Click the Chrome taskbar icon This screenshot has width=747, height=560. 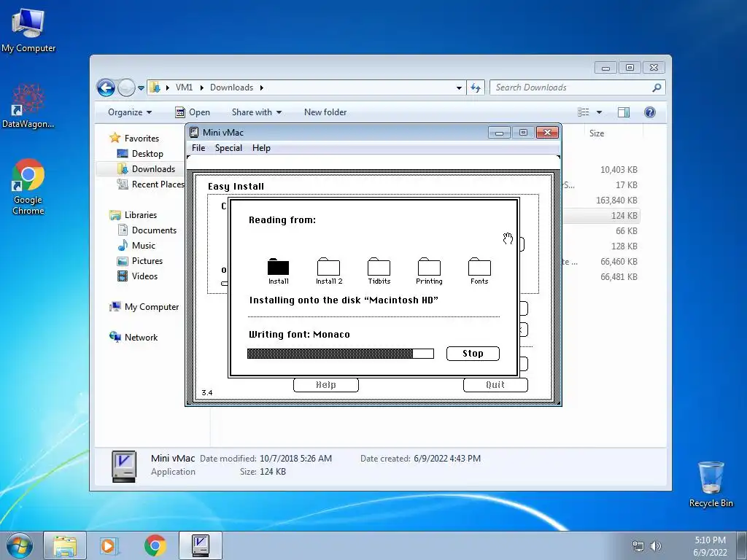tap(155, 545)
